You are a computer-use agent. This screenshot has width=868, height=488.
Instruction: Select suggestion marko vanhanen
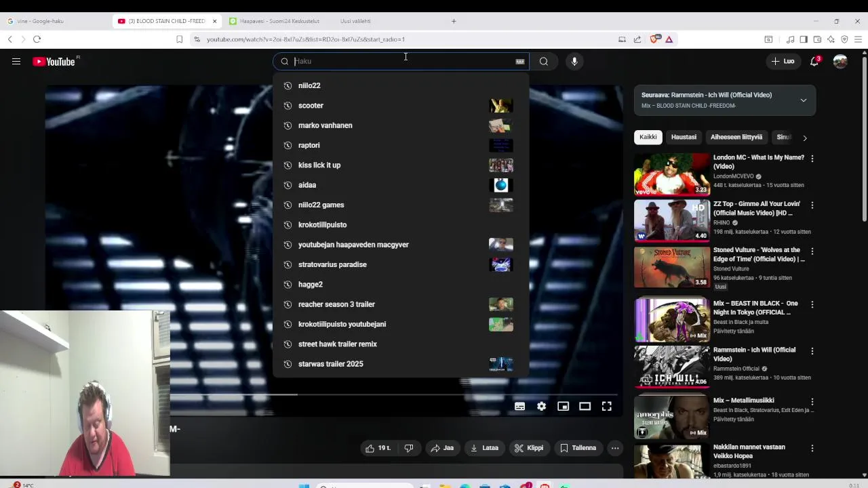click(x=401, y=125)
